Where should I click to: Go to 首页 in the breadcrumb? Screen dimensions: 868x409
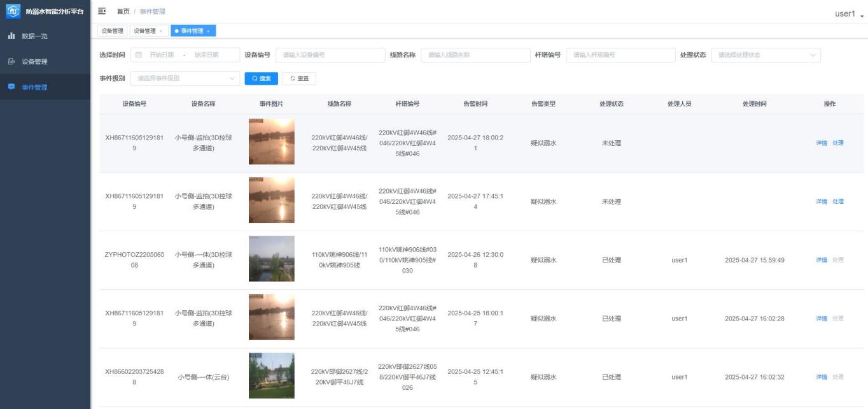[123, 11]
